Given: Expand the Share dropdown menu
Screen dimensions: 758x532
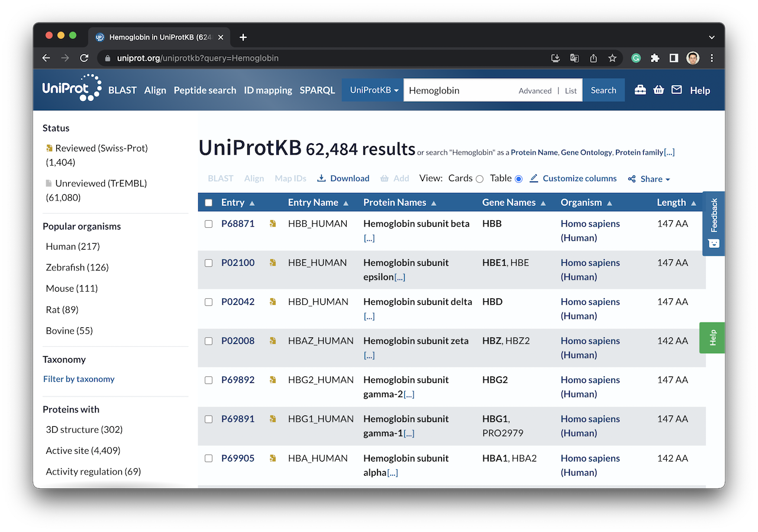Looking at the screenshot, I should coord(649,179).
